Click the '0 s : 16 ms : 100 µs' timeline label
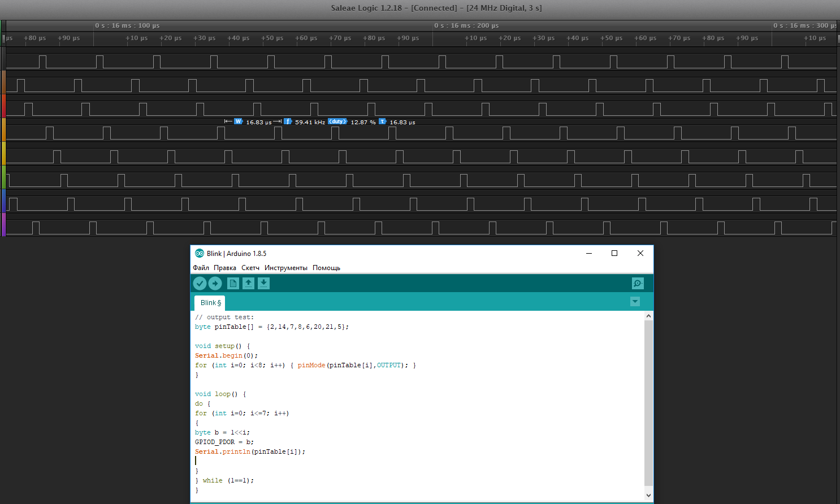840x504 pixels. click(x=127, y=25)
